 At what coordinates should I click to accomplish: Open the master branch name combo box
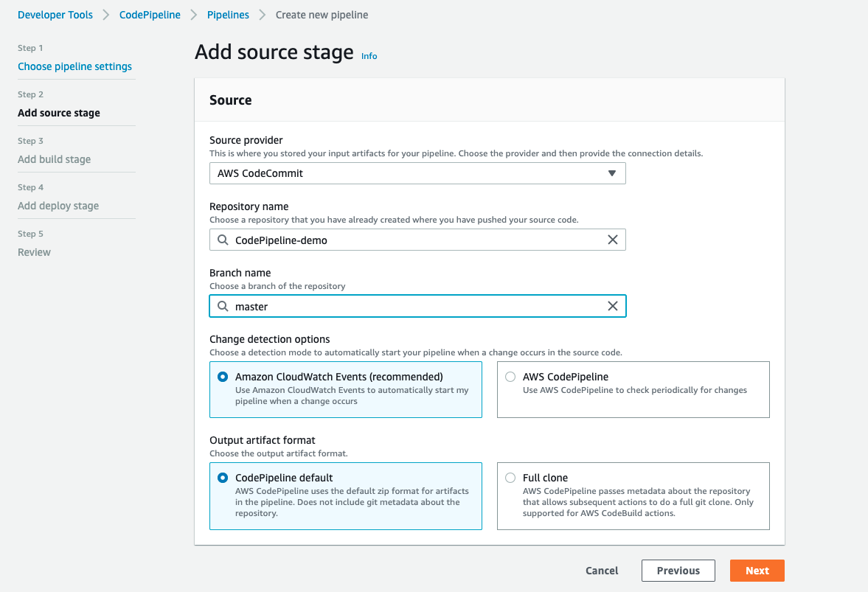417,306
